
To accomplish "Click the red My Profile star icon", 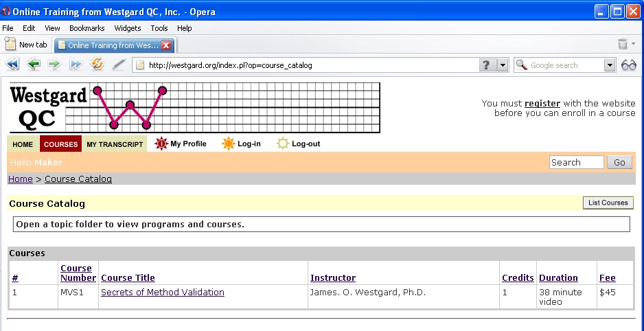I will (161, 144).
